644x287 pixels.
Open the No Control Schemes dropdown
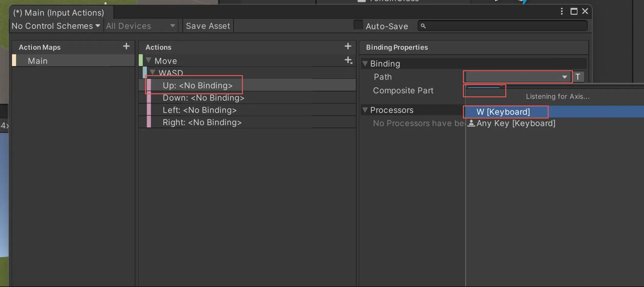(x=56, y=26)
